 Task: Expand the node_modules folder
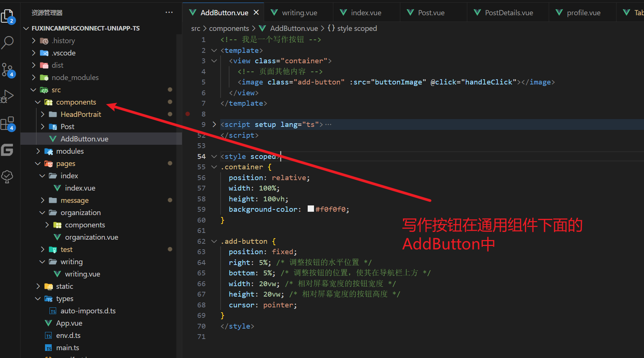[33, 77]
